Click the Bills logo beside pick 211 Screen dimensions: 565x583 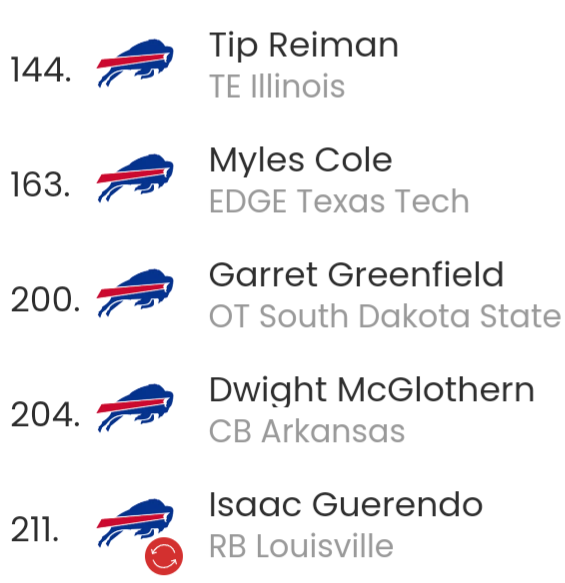coord(135,523)
